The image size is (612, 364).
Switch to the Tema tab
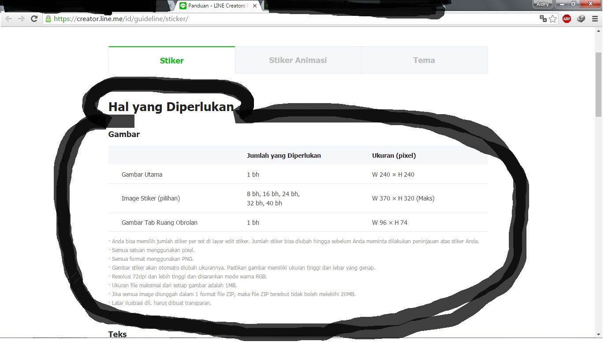[424, 60]
